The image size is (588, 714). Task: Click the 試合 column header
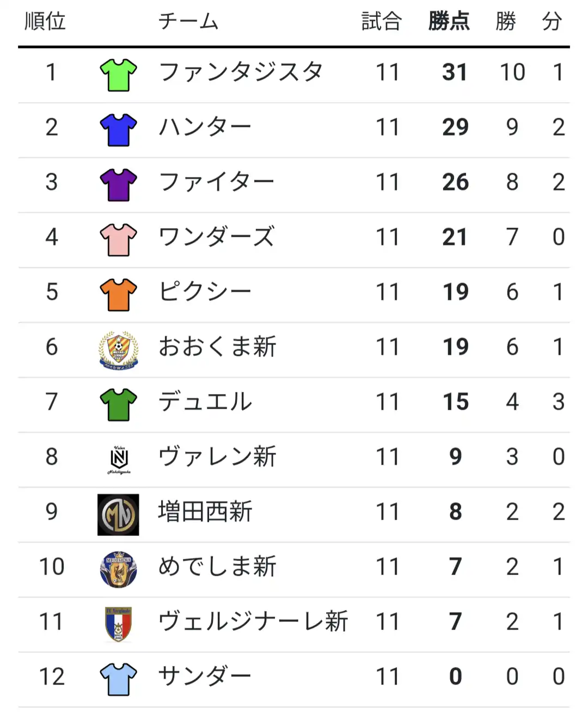click(x=382, y=22)
